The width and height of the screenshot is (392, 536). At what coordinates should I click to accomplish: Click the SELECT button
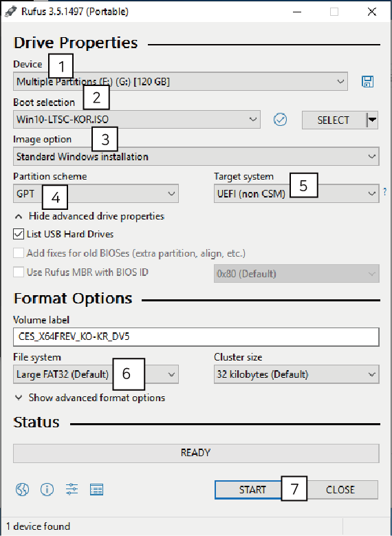pyautogui.click(x=334, y=120)
